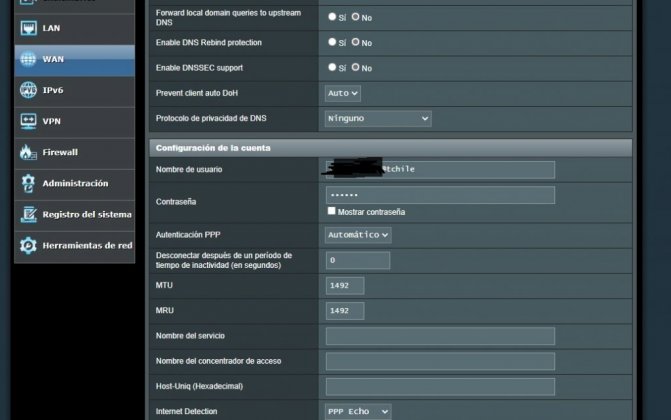Click the LAN house icon in sidebar
The height and width of the screenshot is (420, 671).
27,28
